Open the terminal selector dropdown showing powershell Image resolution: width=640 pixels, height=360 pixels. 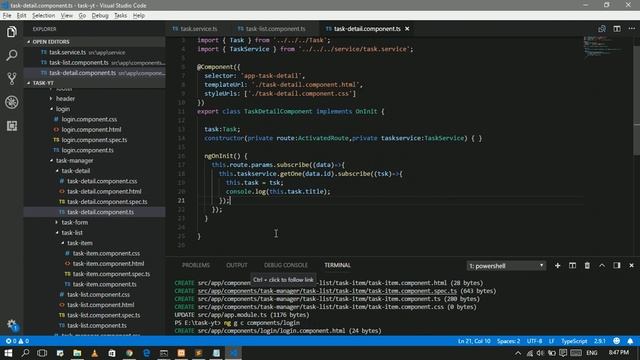[506, 266]
